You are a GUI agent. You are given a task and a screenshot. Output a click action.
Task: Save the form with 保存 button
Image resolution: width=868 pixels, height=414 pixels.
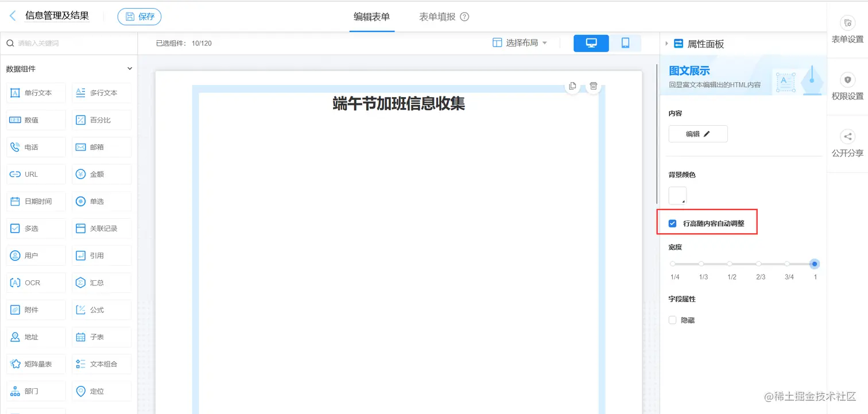tap(139, 17)
